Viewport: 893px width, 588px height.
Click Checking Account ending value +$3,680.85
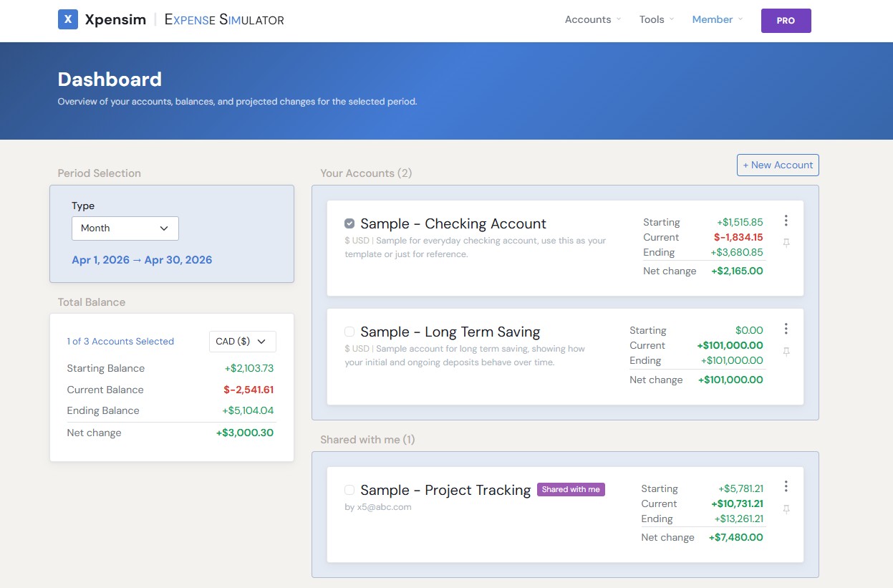[737, 252]
